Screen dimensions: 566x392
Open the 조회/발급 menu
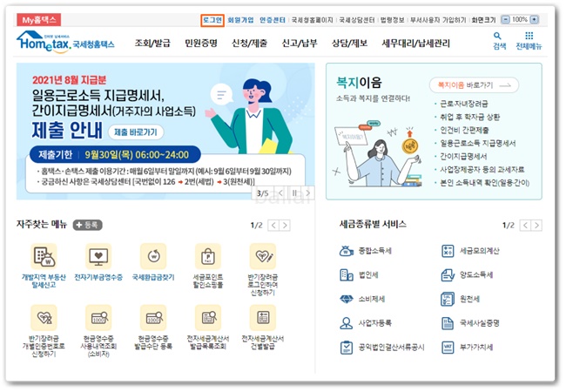tap(152, 44)
